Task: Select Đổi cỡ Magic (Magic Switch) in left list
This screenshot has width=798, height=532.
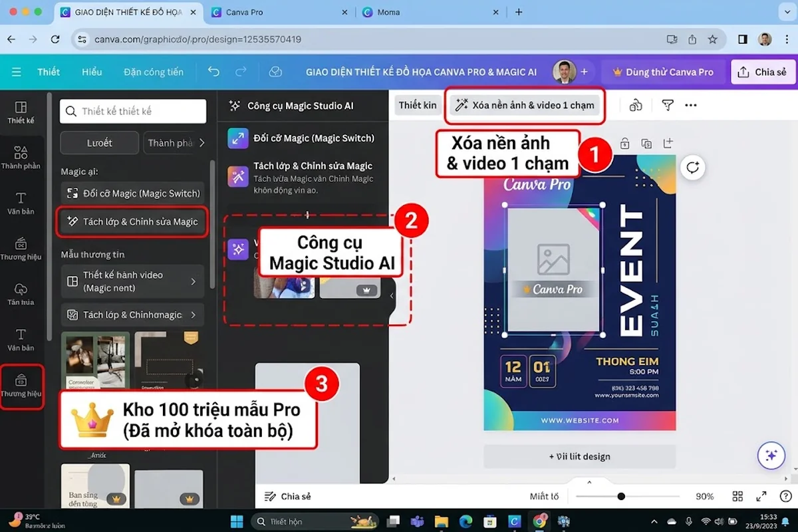Action: 132,193
